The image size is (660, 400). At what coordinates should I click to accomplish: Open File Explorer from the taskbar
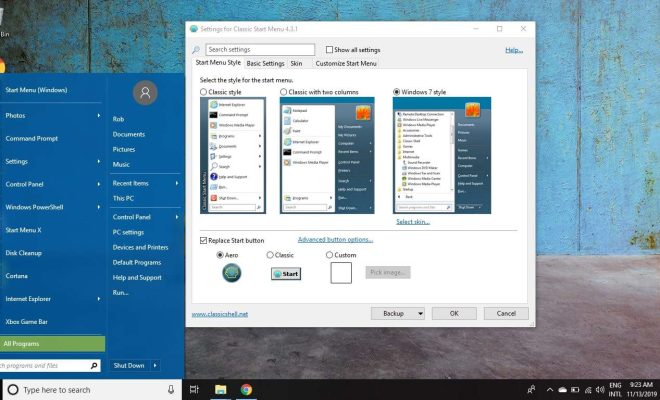221,390
